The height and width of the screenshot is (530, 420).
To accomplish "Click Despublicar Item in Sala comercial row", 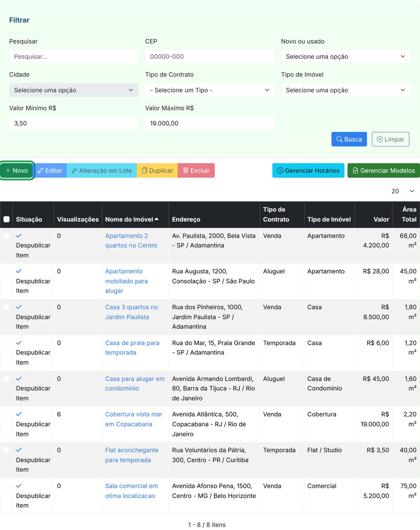I will [33, 500].
